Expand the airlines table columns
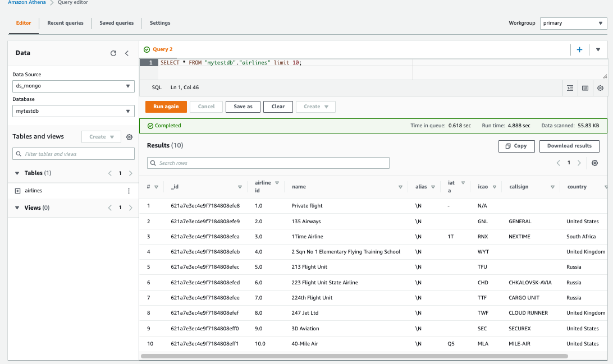 click(17, 191)
